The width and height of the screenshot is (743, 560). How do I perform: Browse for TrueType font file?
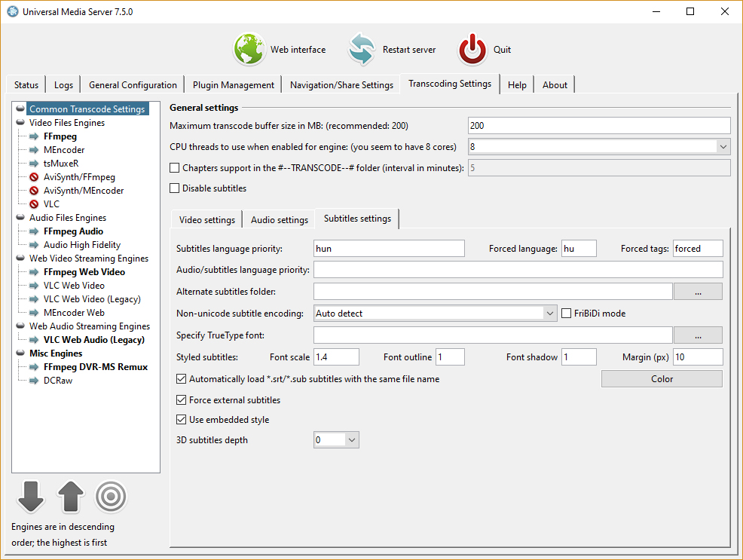(698, 335)
